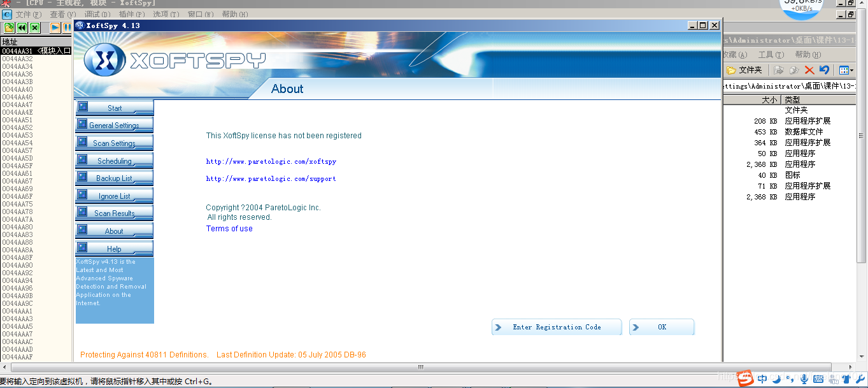Click the green X close-program toolbar icon

tap(34, 27)
